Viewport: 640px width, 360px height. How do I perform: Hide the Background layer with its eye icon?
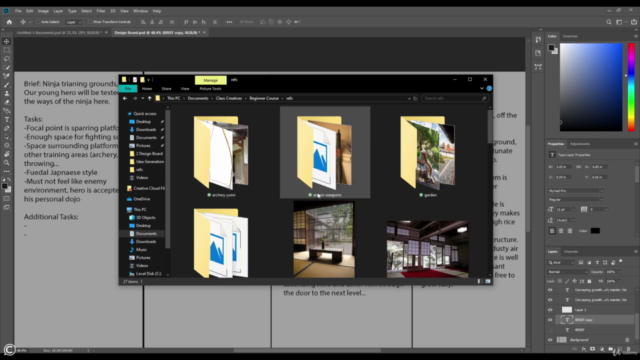click(550, 340)
